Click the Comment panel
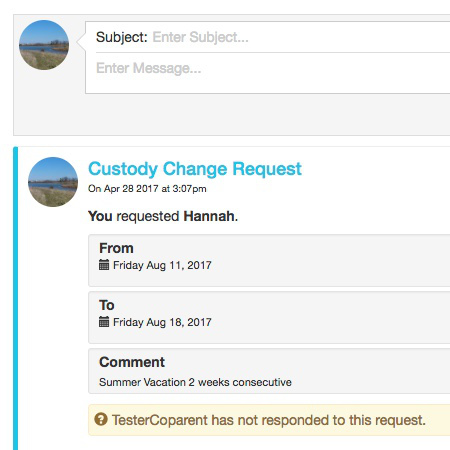Image resolution: width=450 pixels, height=450 pixels. pos(269,371)
